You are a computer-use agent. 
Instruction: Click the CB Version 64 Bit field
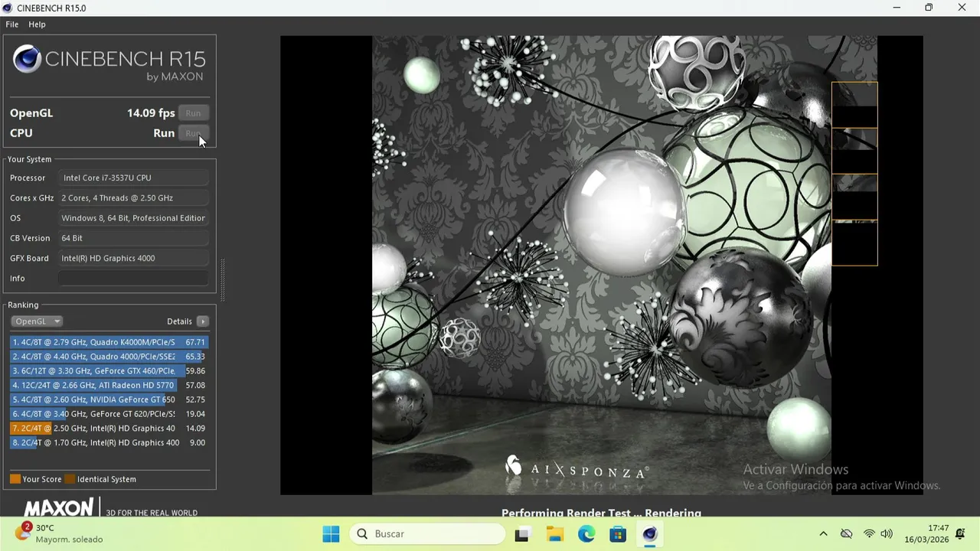133,238
